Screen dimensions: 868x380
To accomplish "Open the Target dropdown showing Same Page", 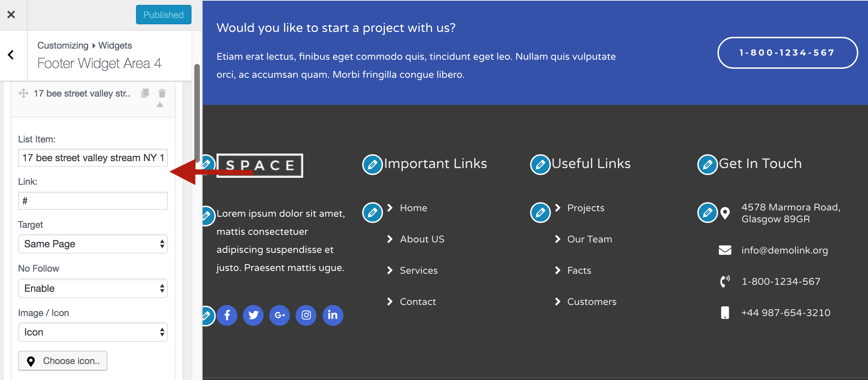I will click(93, 244).
